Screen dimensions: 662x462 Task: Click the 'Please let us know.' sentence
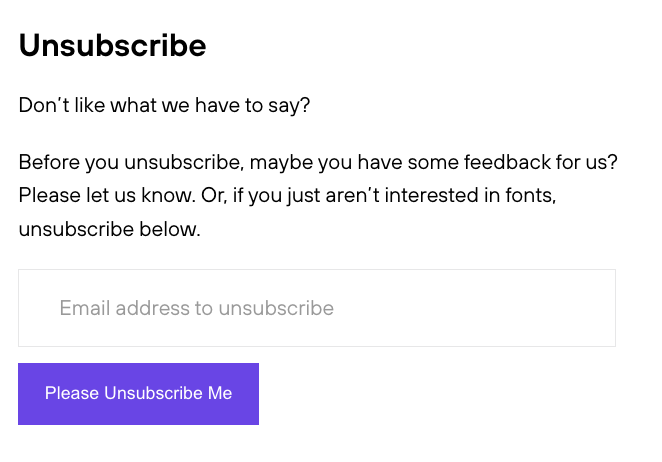[x=107, y=196]
